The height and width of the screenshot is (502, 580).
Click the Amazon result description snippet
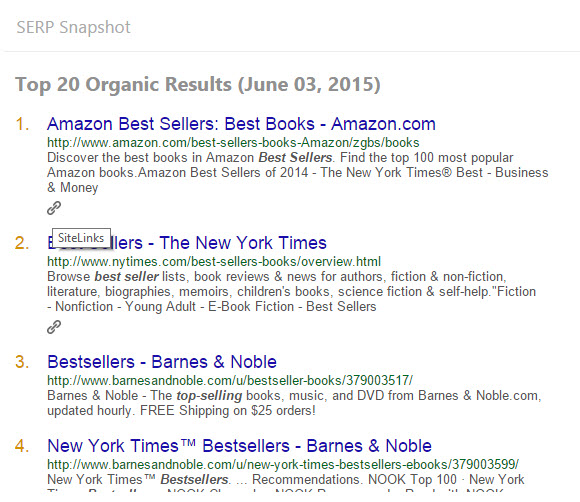coord(297,173)
